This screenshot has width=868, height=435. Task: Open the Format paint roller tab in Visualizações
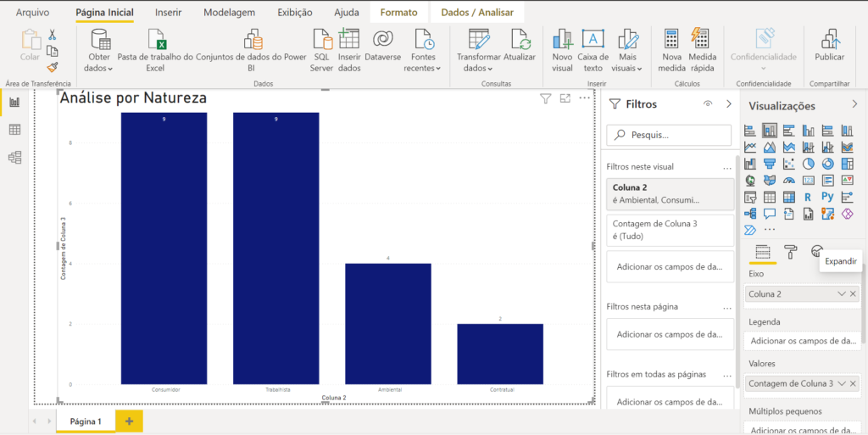click(791, 252)
